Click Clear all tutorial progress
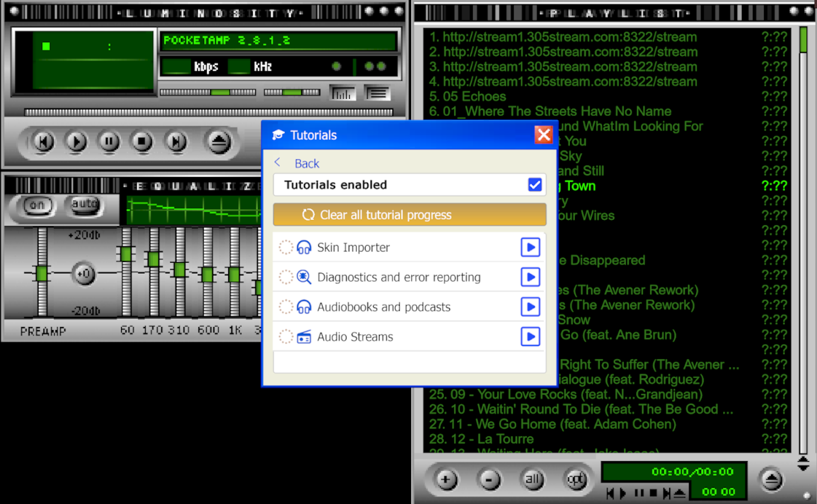The image size is (817, 504). tap(410, 215)
